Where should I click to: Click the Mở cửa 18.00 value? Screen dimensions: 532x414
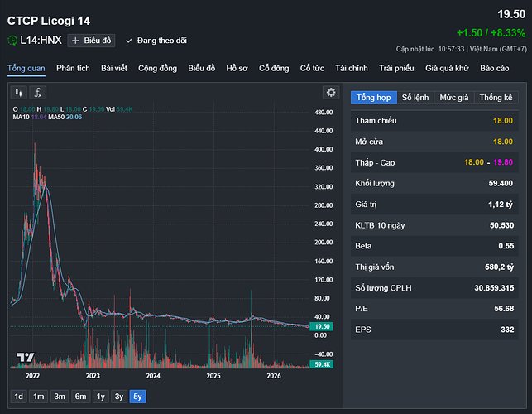(x=503, y=142)
